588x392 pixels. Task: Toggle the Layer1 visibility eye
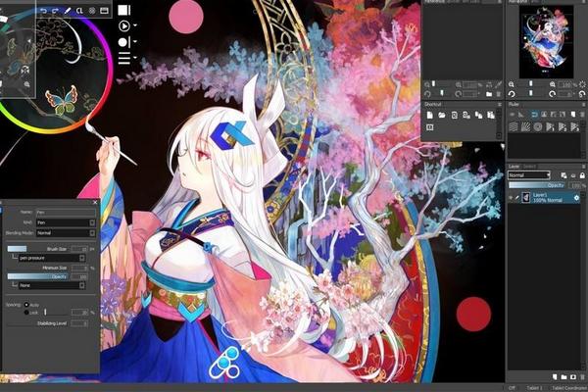pos(511,197)
